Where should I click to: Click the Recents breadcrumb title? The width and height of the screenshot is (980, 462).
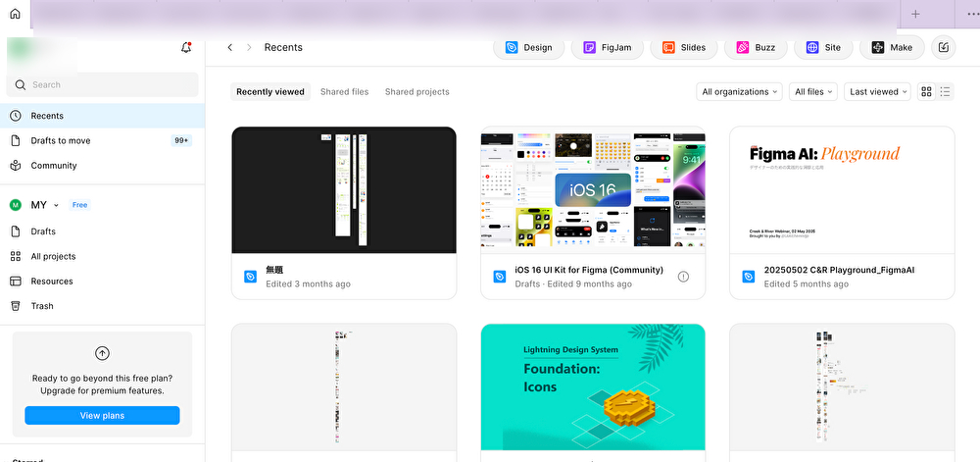[283, 47]
